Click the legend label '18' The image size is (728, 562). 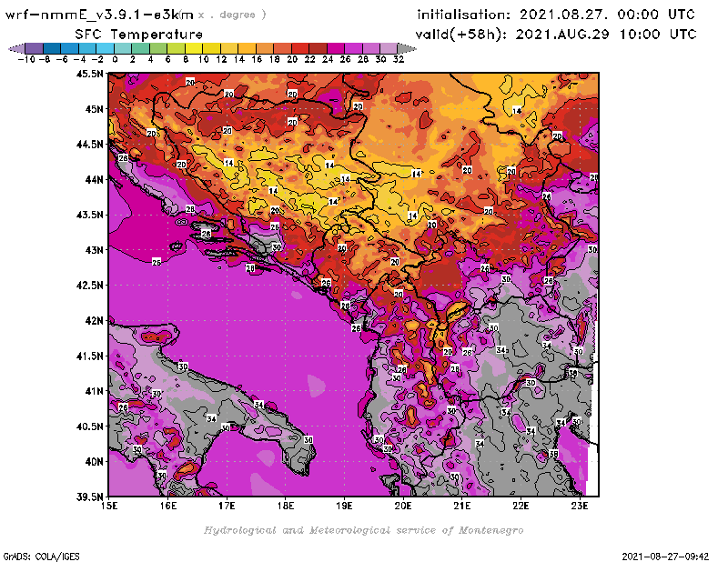[x=275, y=59]
